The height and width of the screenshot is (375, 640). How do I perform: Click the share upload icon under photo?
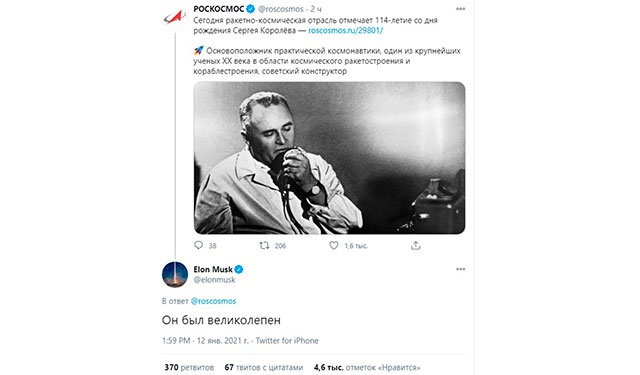[416, 245]
